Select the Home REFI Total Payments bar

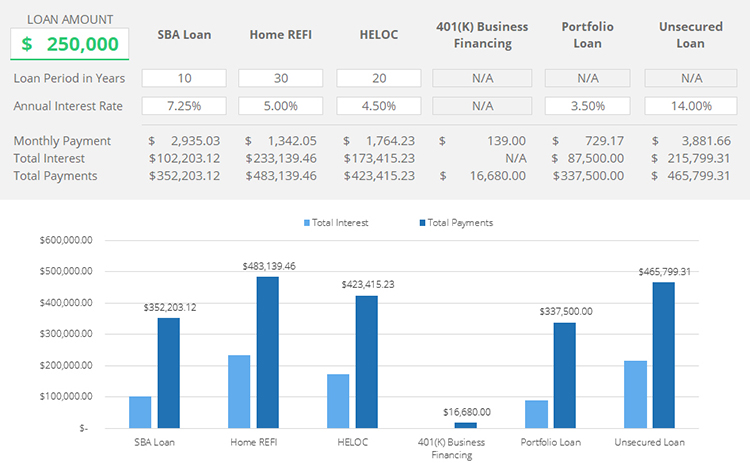coord(267,352)
